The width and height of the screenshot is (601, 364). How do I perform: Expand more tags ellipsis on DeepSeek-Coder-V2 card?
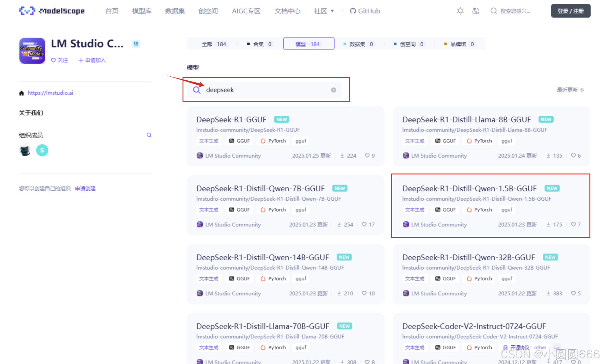pyautogui.click(x=557, y=347)
